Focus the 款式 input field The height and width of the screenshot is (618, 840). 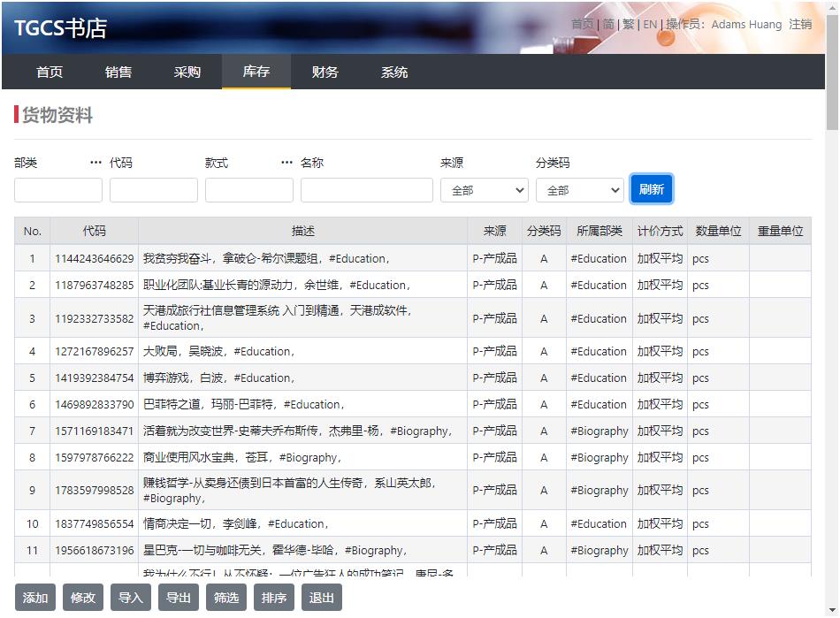click(x=249, y=190)
